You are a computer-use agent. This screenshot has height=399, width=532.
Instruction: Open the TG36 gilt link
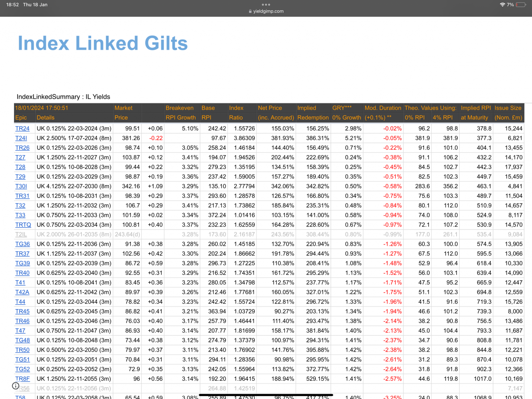click(23, 244)
